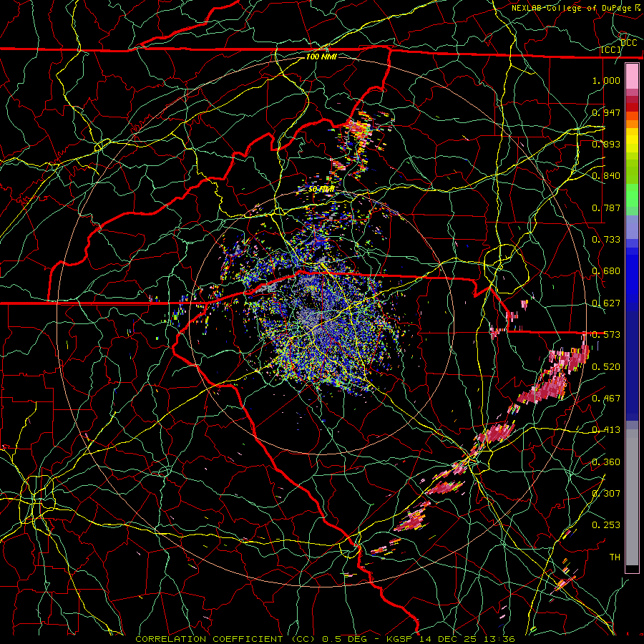644x644 pixels.
Task: Click the DCC label above the scale
Action: coord(629,43)
